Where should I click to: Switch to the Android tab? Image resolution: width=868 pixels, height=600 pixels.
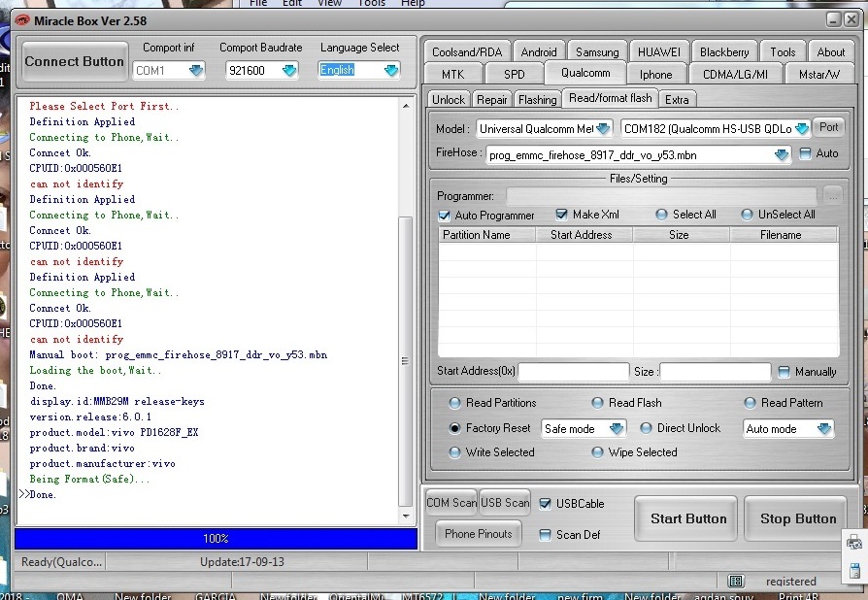(x=539, y=52)
